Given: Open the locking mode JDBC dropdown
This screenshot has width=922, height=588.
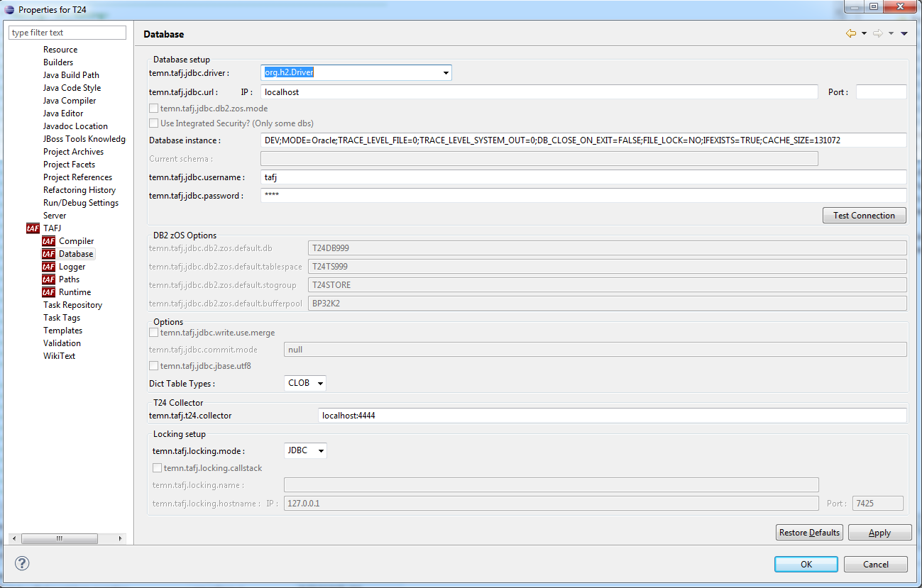Looking at the screenshot, I should click(x=320, y=450).
